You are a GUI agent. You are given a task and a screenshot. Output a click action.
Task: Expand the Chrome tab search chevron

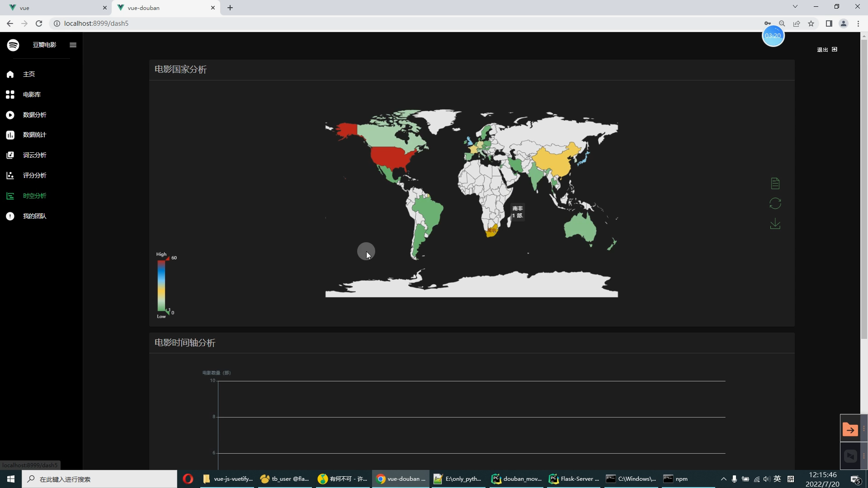[x=795, y=6]
